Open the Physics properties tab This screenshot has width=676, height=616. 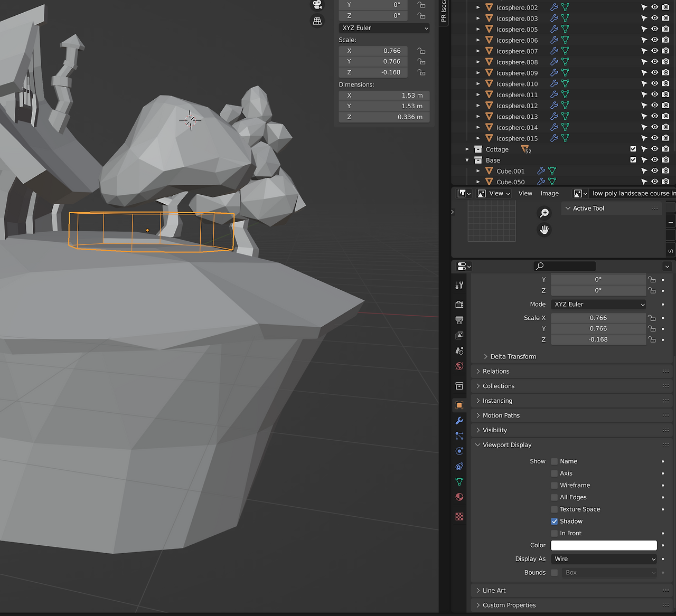tap(459, 451)
